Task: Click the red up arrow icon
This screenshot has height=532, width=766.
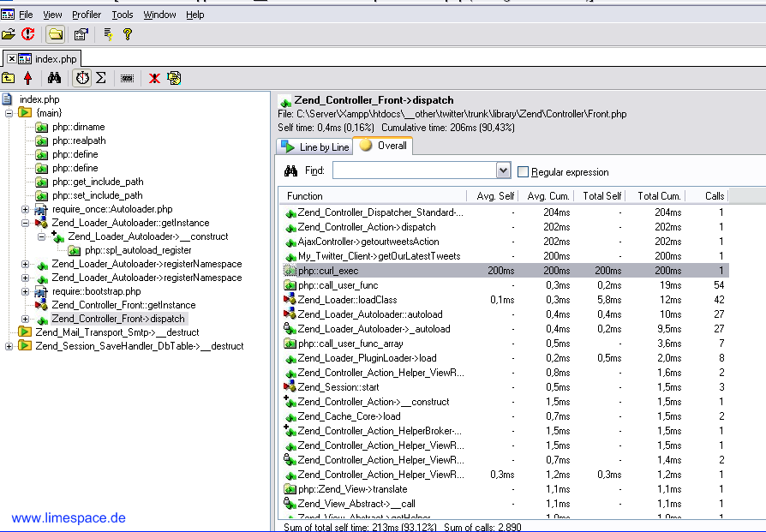Action: tap(28, 78)
